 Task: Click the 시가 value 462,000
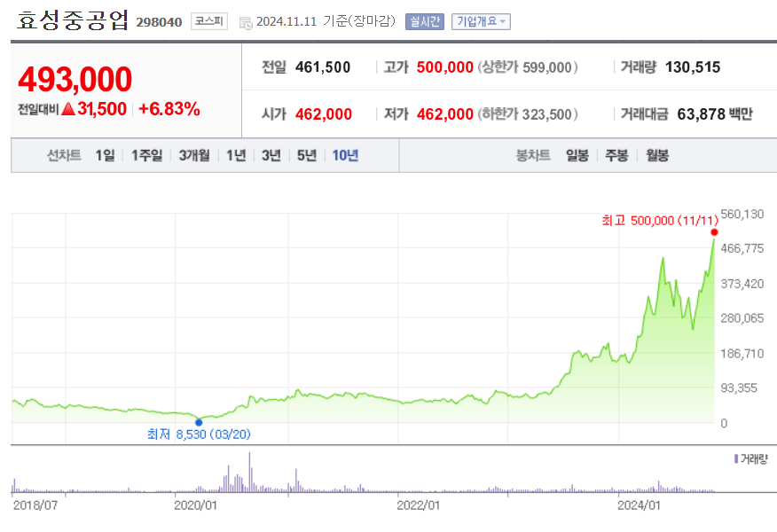tap(323, 114)
